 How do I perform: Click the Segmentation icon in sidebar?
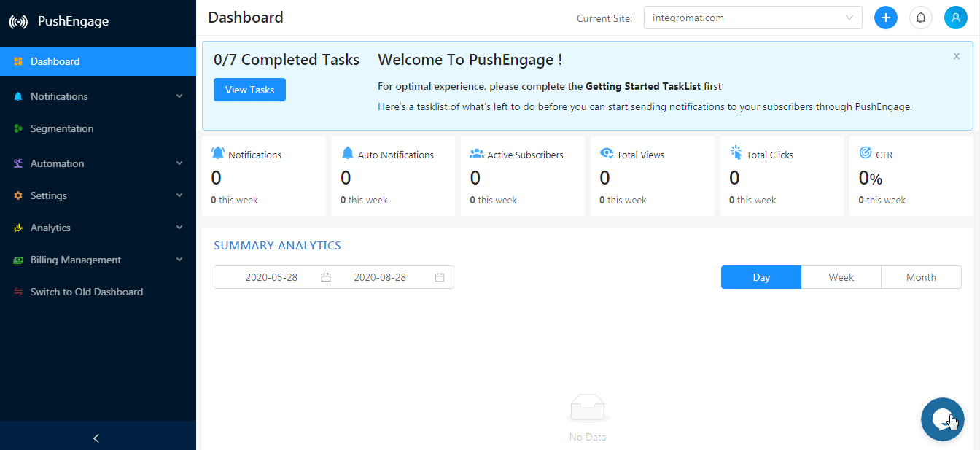click(x=18, y=129)
